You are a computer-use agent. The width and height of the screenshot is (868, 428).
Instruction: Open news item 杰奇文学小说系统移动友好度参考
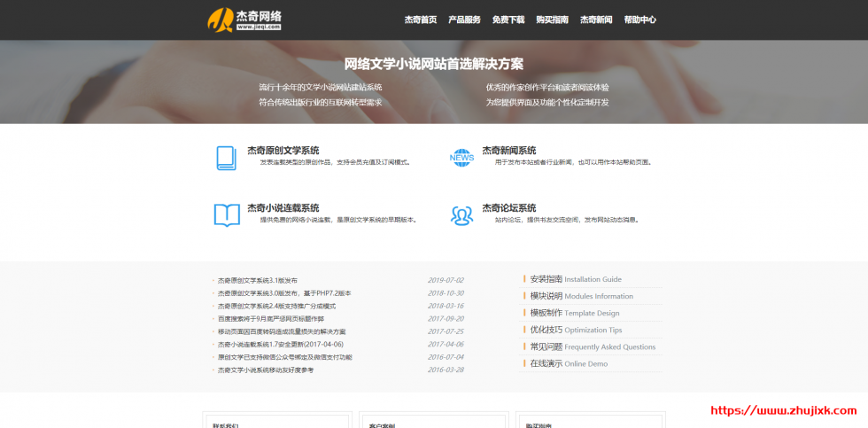(x=265, y=370)
